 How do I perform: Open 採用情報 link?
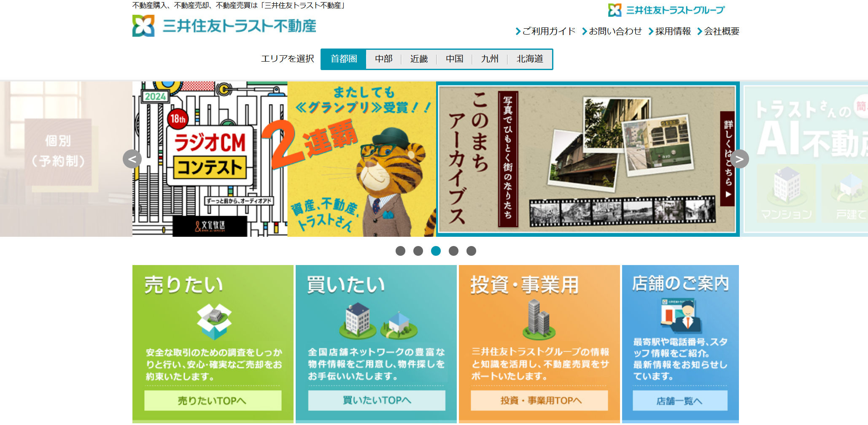(669, 31)
